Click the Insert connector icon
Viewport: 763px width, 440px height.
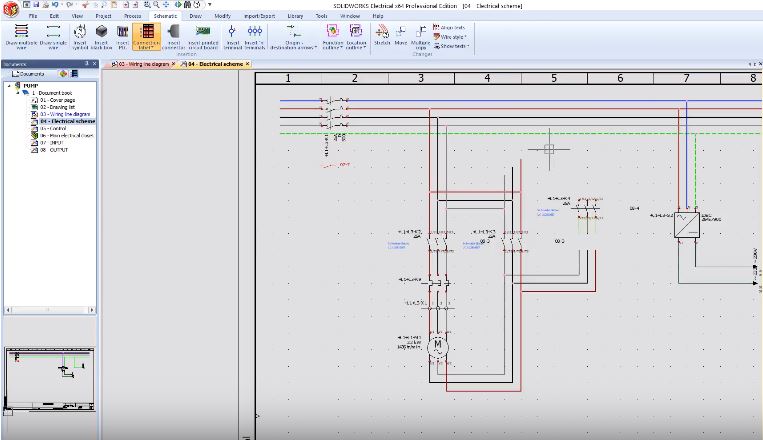click(173, 37)
